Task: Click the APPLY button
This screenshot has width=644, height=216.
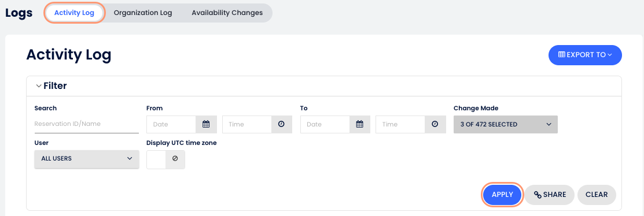Action: pyautogui.click(x=502, y=195)
